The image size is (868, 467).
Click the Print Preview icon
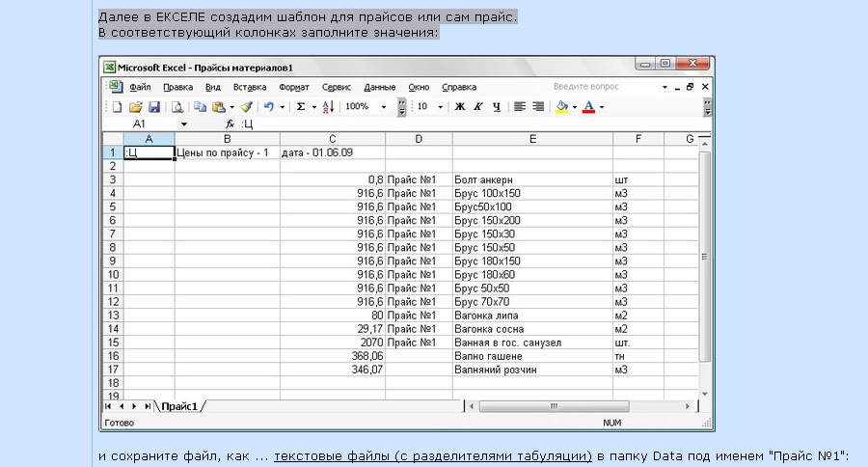177,107
